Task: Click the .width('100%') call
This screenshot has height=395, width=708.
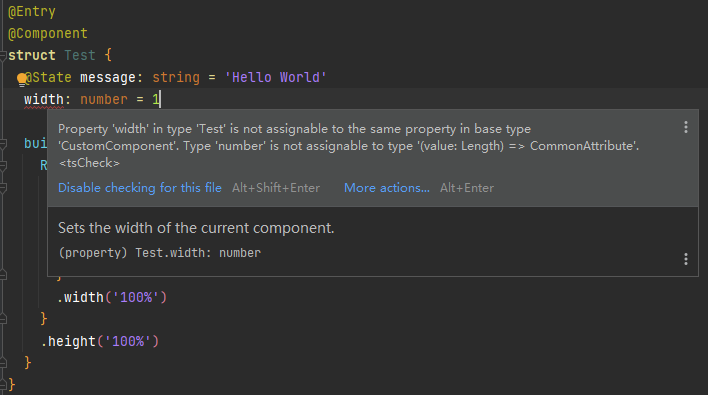Action: pos(112,297)
